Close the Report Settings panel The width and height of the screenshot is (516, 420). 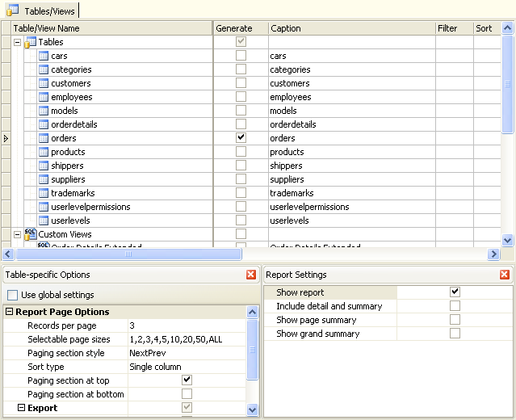505,275
